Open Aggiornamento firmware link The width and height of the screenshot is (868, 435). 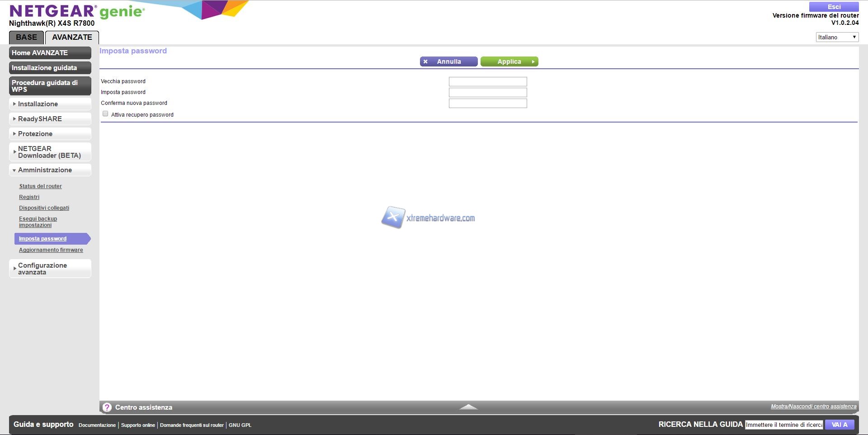[51, 250]
